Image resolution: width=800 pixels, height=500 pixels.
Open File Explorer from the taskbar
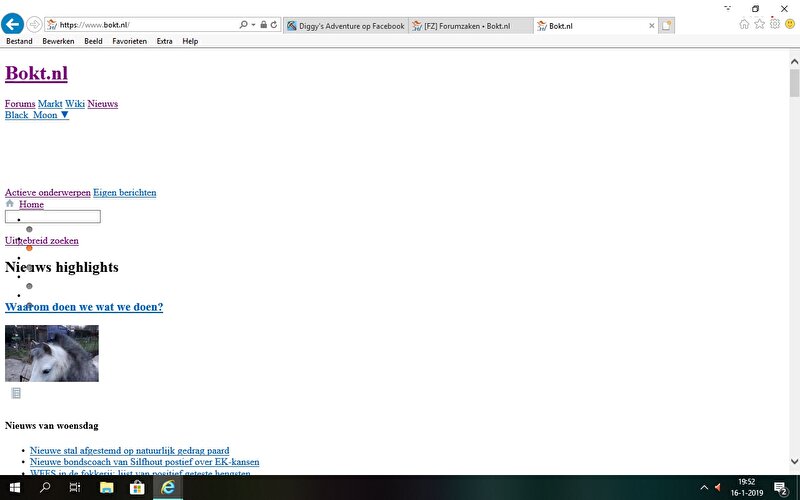[106, 488]
